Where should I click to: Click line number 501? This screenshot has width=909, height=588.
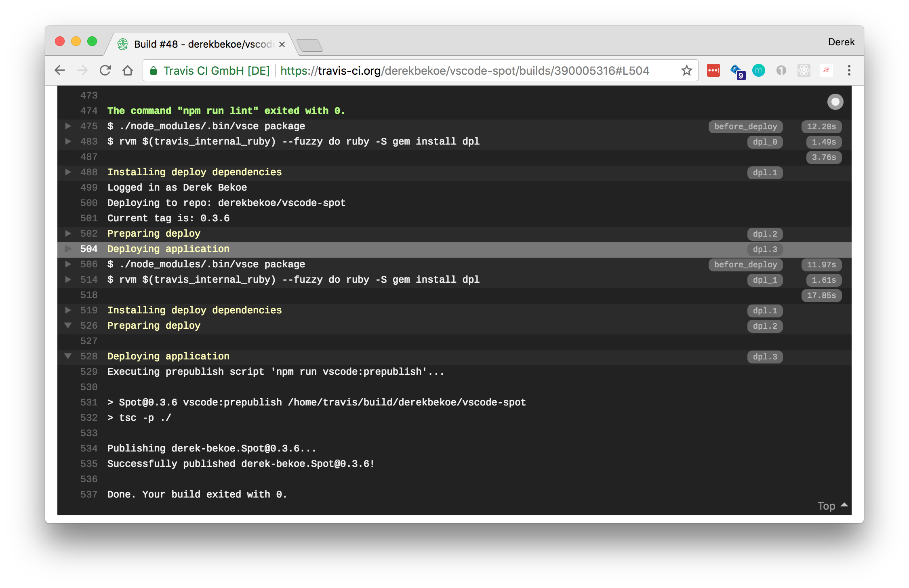point(89,218)
